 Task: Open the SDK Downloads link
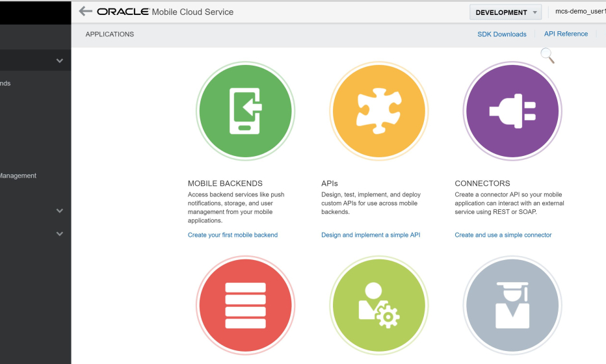501,34
